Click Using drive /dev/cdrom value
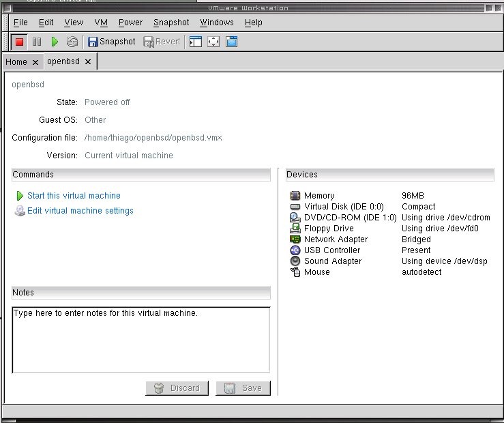Image resolution: width=504 pixels, height=423 pixels. (x=446, y=217)
